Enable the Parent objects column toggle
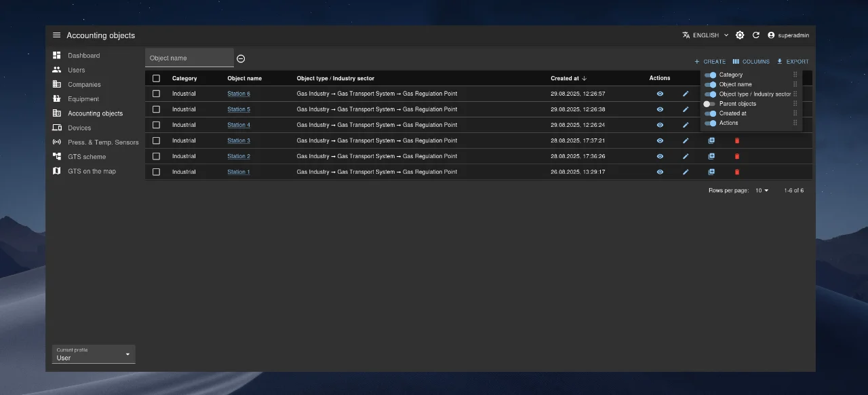The image size is (868, 395). coord(709,104)
